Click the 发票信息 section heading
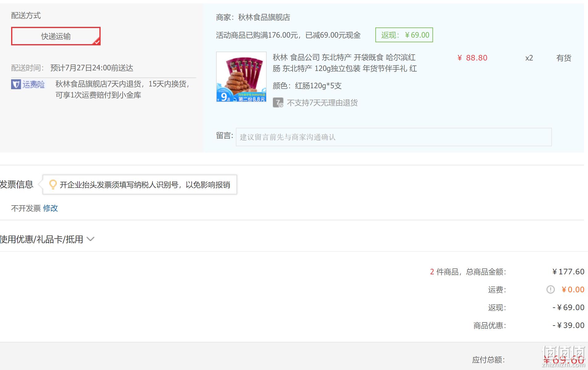Screen dimensions: 588x370 (17, 185)
